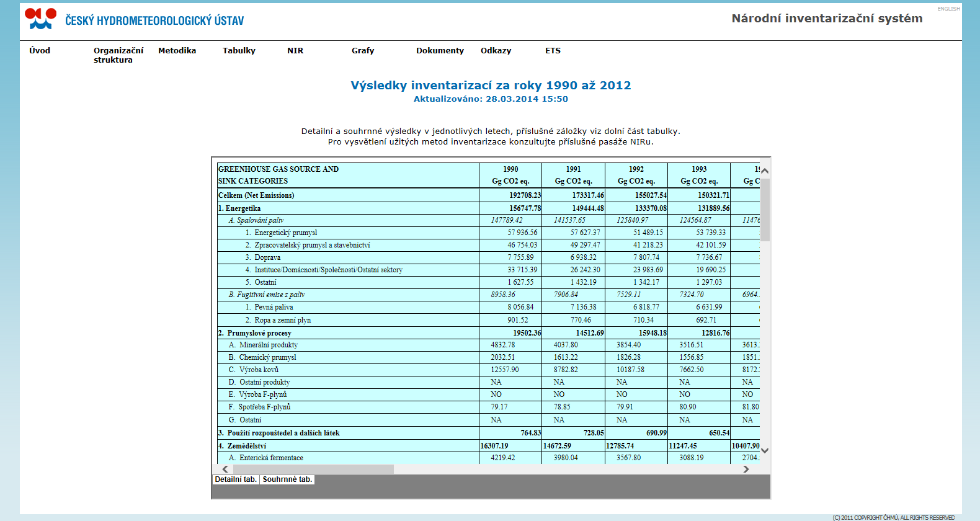Click the cell value 19 690.25

711,270
